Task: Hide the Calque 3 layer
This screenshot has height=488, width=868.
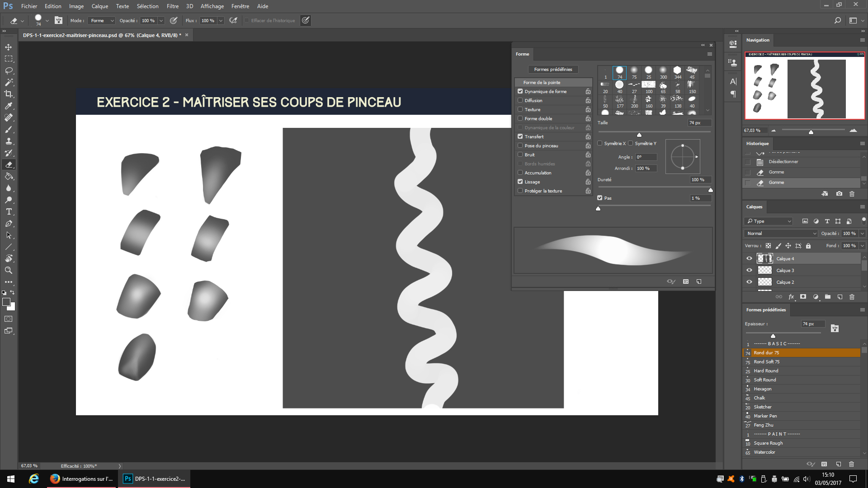Action: tap(750, 270)
